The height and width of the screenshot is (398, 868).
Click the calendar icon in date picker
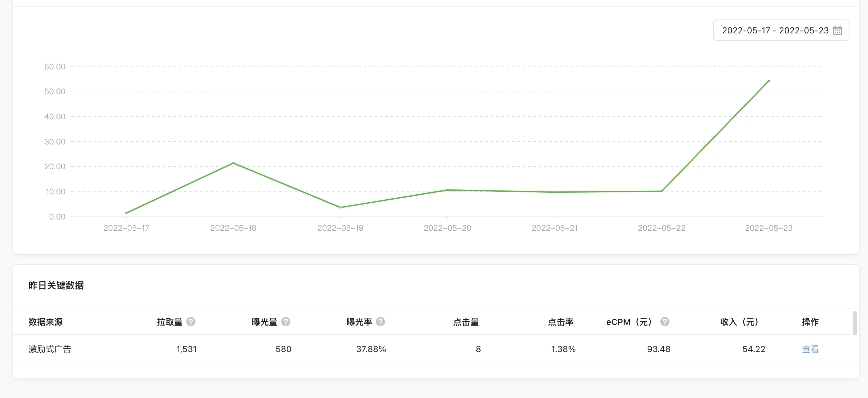point(837,30)
